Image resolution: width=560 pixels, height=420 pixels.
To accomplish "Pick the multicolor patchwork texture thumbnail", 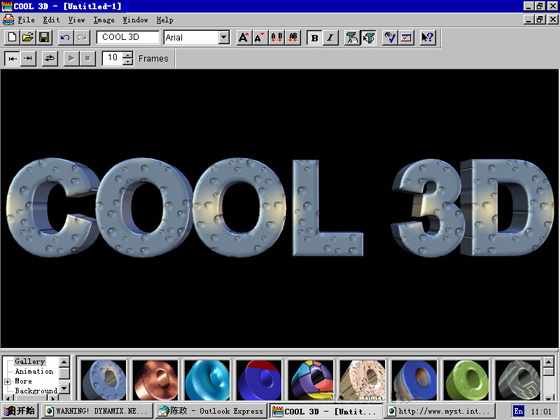I will point(311,380).
